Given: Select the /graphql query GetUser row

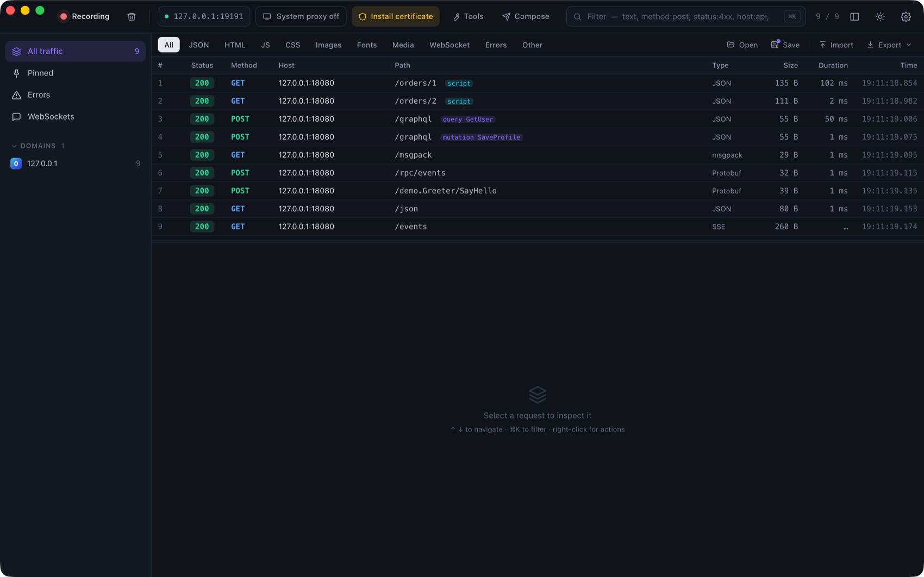Looking at the screenshot, I should click(537, 119).
